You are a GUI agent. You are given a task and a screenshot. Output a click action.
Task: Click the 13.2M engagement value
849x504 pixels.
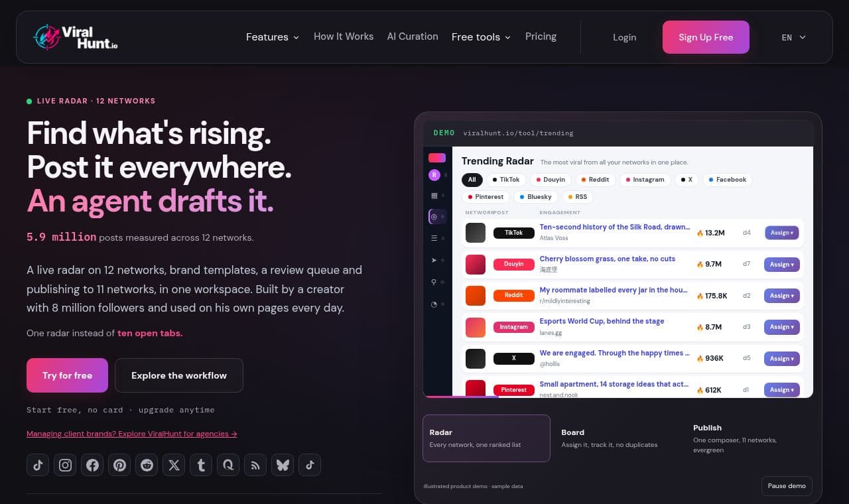tap(715, 233)
